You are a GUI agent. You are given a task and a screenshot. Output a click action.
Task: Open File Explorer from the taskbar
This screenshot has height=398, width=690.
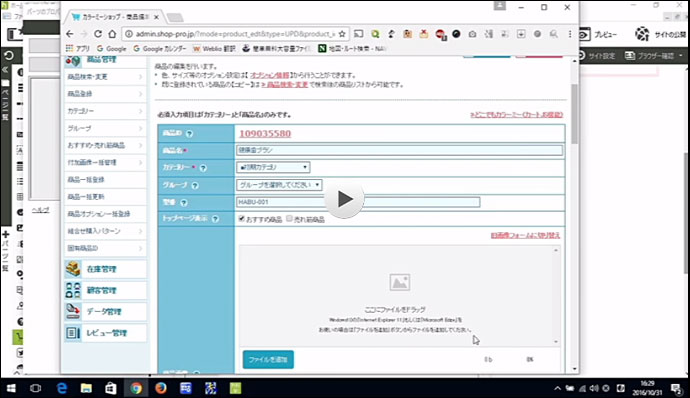(86, 388)
